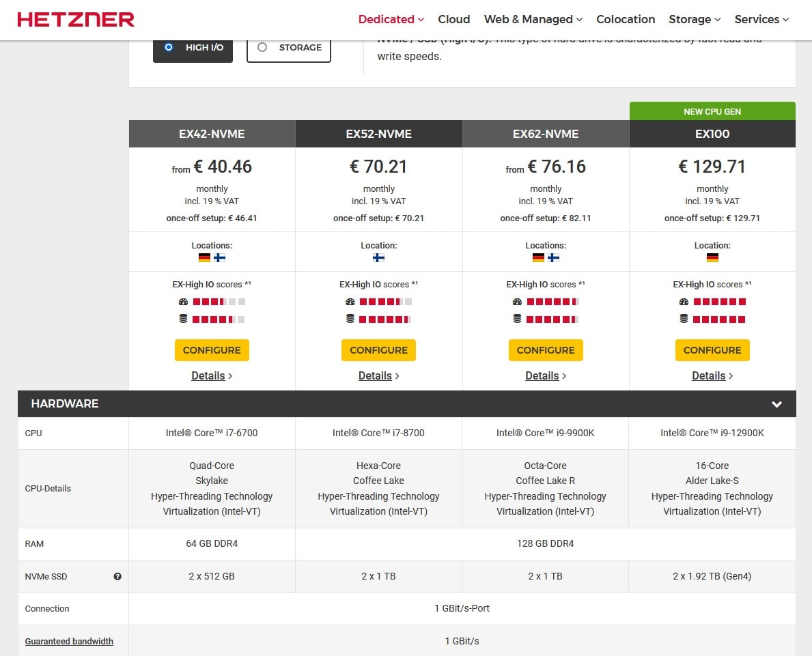Click the Finnish flag under EX52-NVME location
812x656 pixels.
pyautogui.click(x=378, y=258)
